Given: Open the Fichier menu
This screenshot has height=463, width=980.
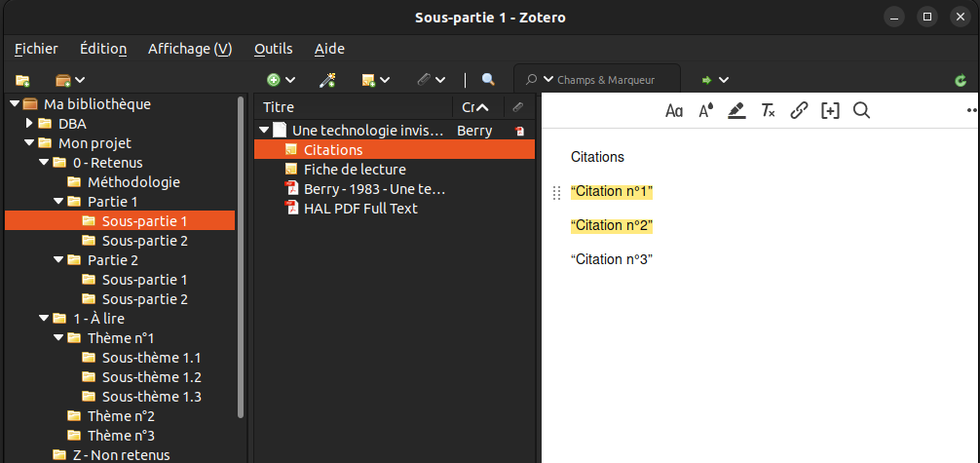Looking at the screenshot, I should point(36,49).
